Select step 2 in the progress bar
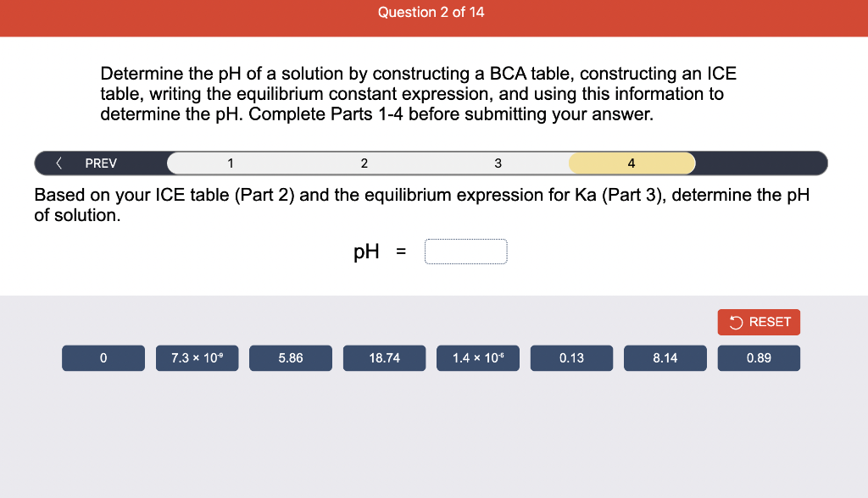This screenshot has height=498, width=868. point(364,163)
